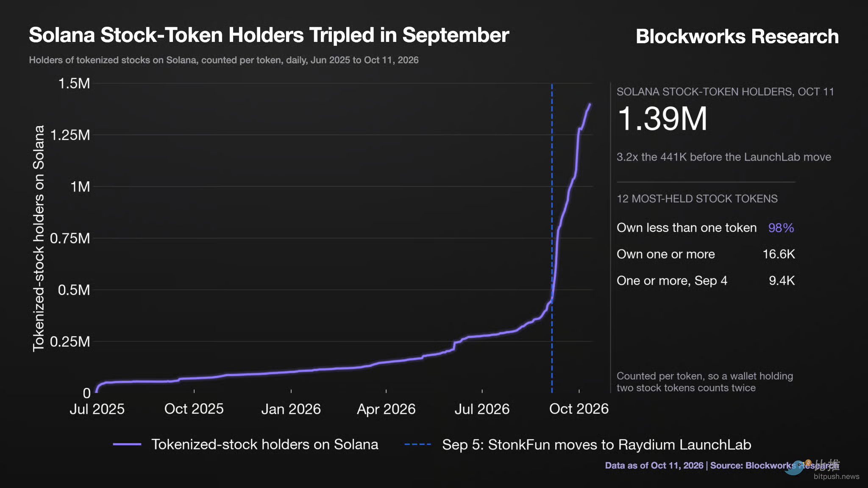
Task: Click the end point of the purple line
Action: pos(590,104)
